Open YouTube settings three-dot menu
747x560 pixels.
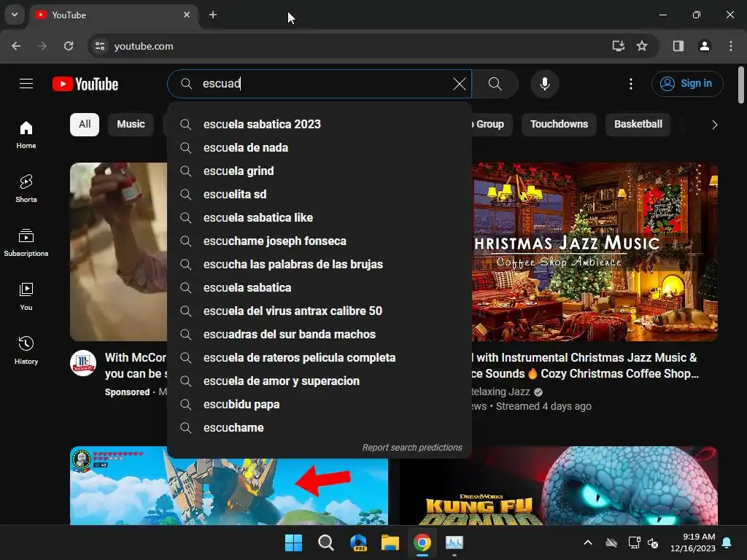tap(631, 84)
